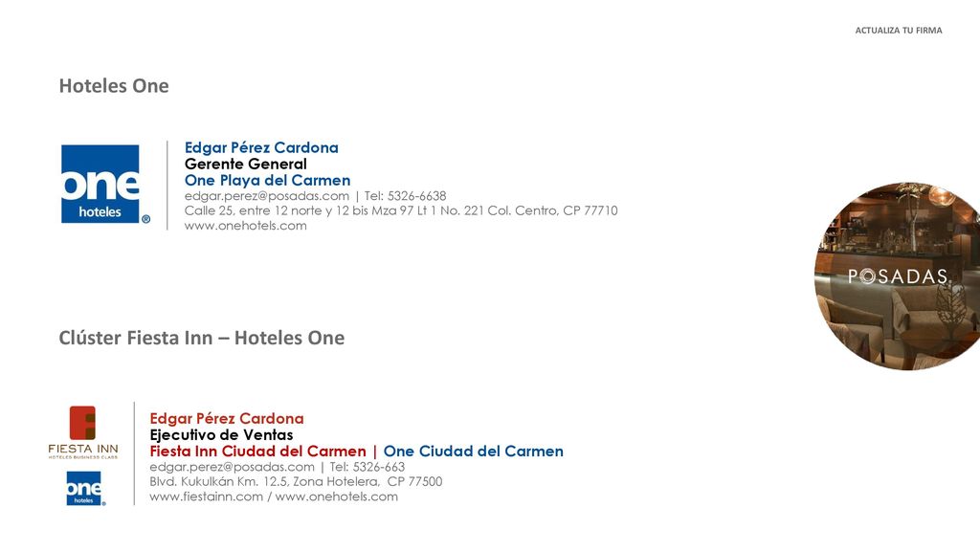Click the email address beside Tel: 5326-6638
This screenshot has height=551, width=980.
[267, 196]
